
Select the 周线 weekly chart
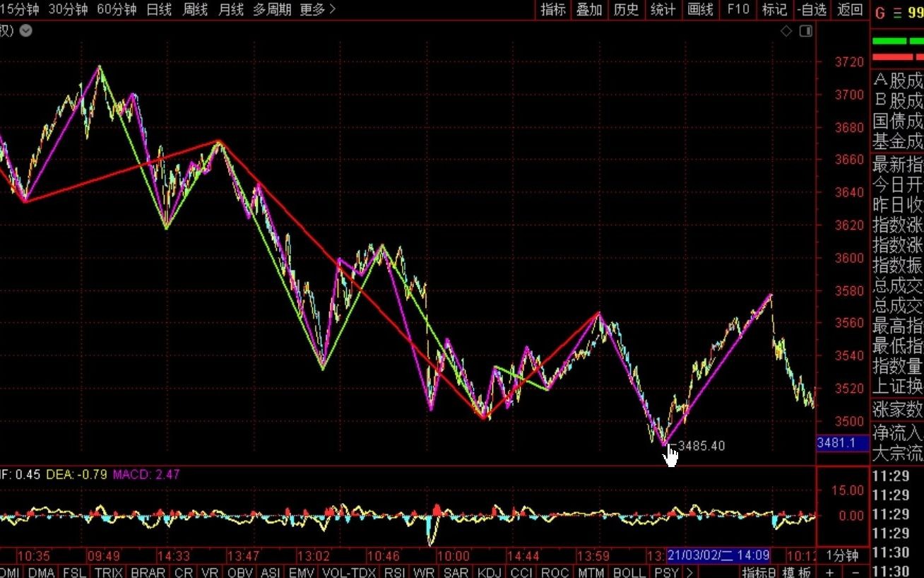click(x=195, y=10)
